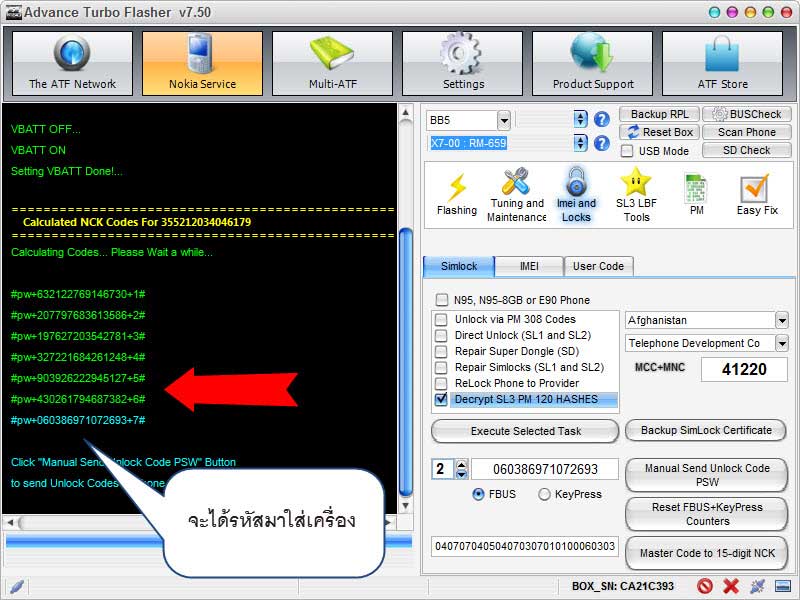Click the cyan circle window button

[x=715, y=13]
